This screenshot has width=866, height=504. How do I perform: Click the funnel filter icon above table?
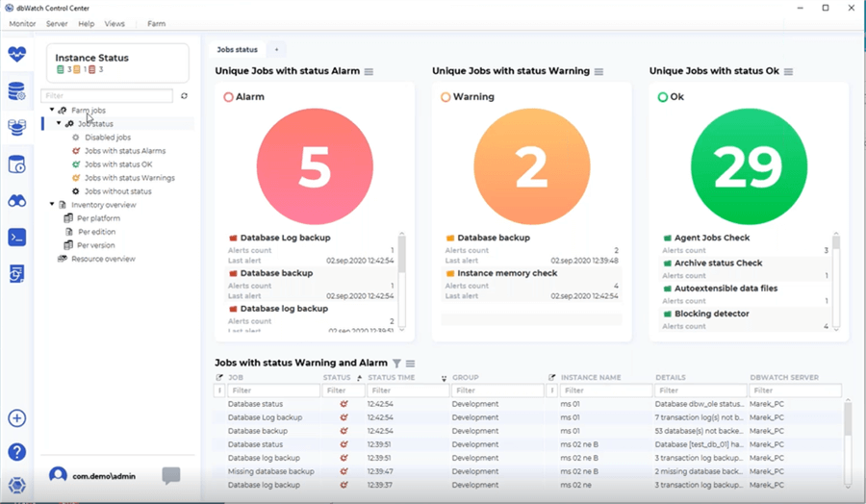[x=396, y=364]
